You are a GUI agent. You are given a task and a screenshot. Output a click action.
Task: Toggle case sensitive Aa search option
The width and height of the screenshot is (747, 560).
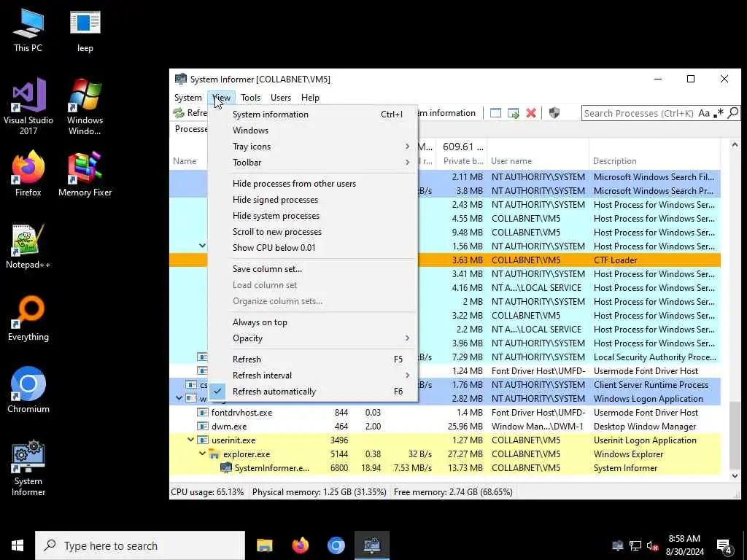click(704, 113)
